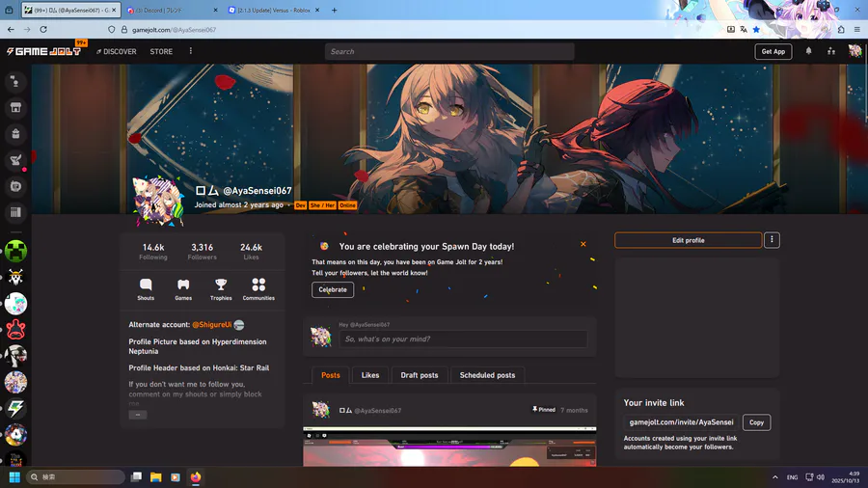Click the Firefox taskbar icon
868x488 pixels.
click(x=196, y=477)
